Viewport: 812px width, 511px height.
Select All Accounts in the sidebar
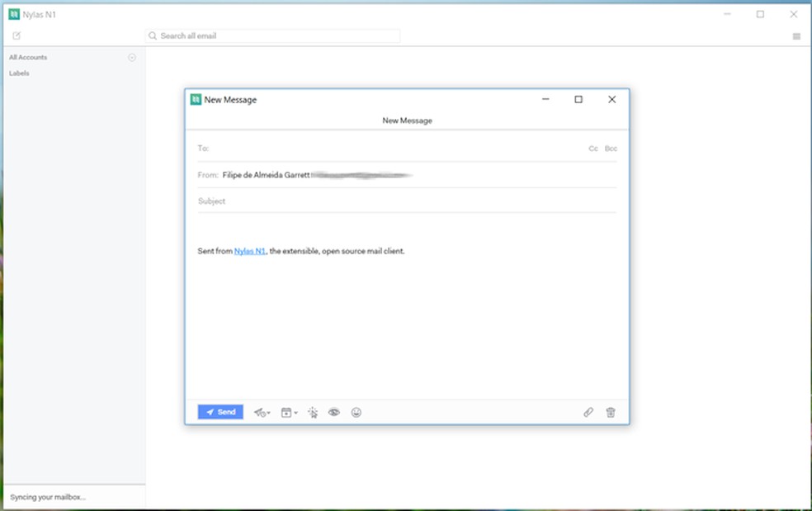(28, 58)
